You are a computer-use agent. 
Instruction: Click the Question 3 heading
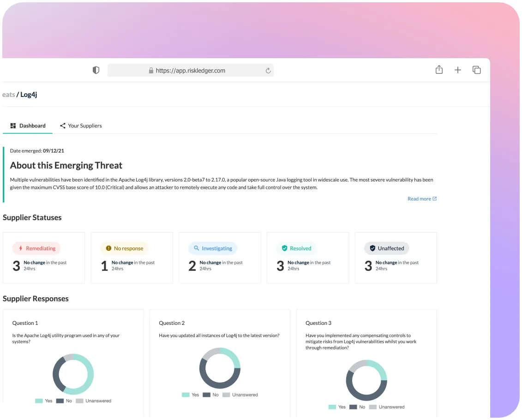coord(318,323)
